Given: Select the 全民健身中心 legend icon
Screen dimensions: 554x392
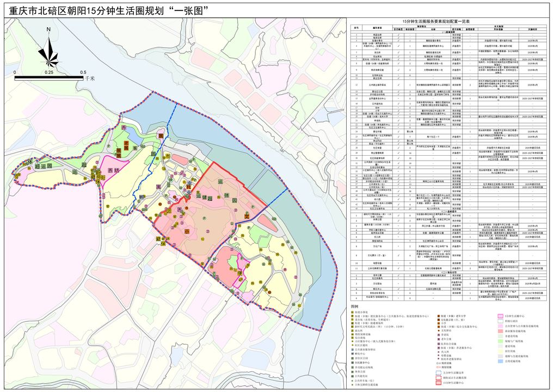Looking at the screenshot, I should 352,363.
